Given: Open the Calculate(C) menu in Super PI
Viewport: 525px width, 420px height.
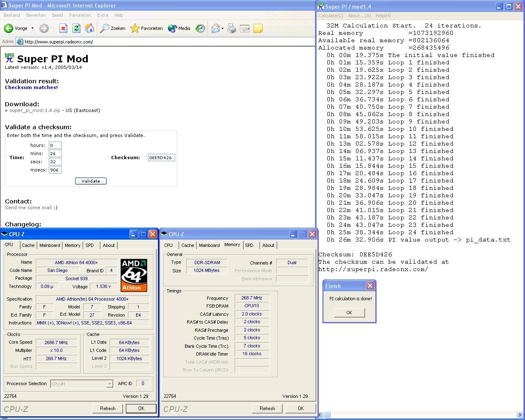Looking at the screenshot, I should click(x=331, y=16).
